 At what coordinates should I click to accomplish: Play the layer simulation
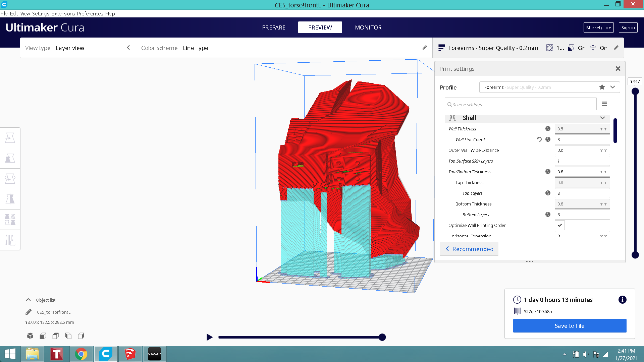click(209, 337)
